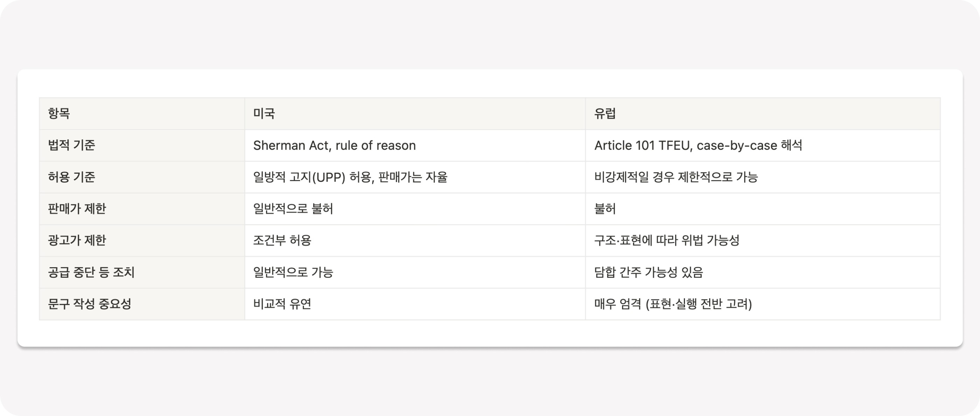Select the 구조·표현에 따라 위법 가능성 cell
The image size is (980, 416).
[x=763, y=241]
